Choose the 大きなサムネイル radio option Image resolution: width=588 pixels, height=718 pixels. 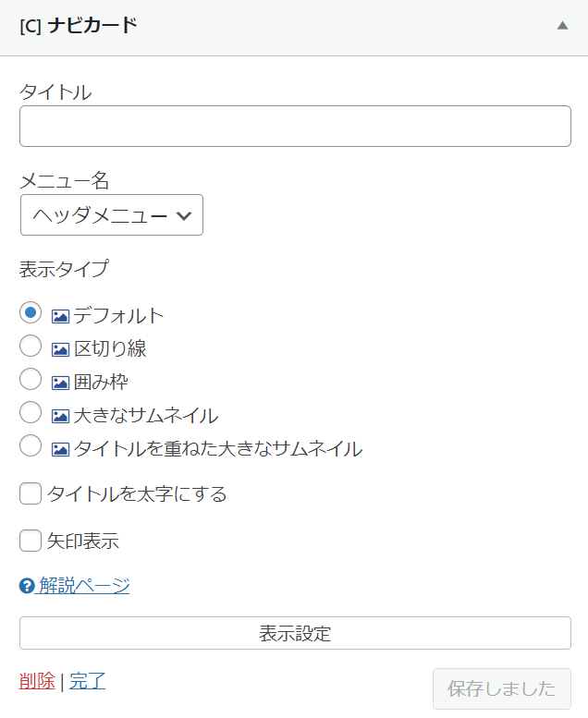(31, 412)
